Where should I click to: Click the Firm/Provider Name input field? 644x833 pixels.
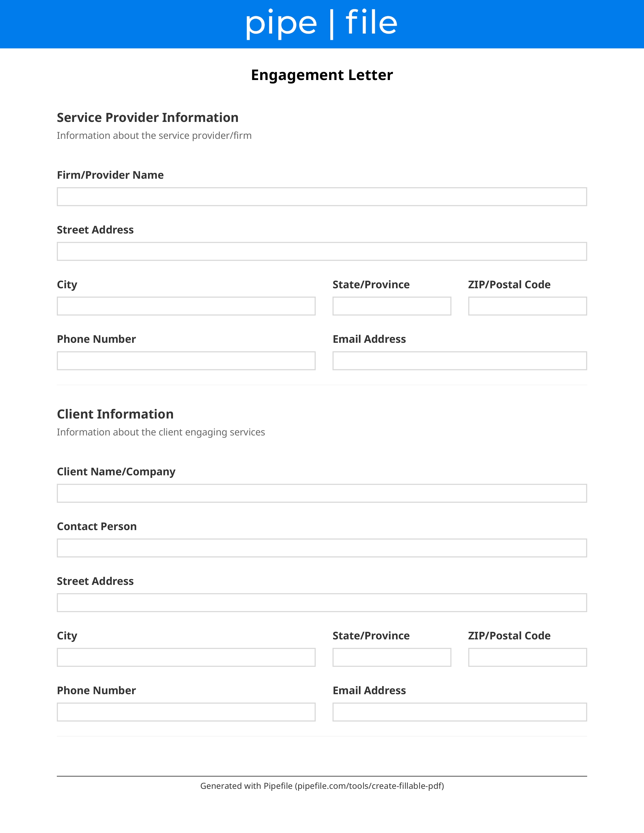(x=321, y=196)
